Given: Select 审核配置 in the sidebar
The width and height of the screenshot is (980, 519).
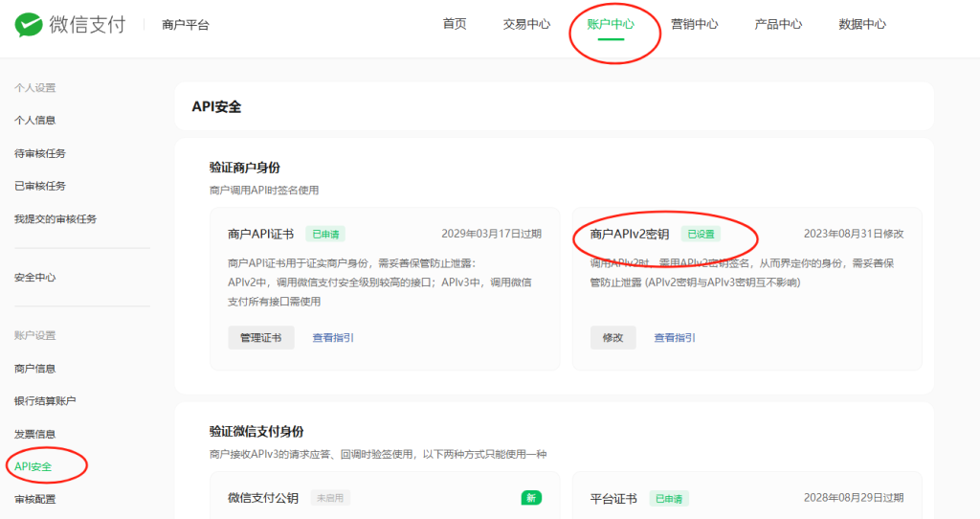Looking at the screenshot, I should pos(35,499).
